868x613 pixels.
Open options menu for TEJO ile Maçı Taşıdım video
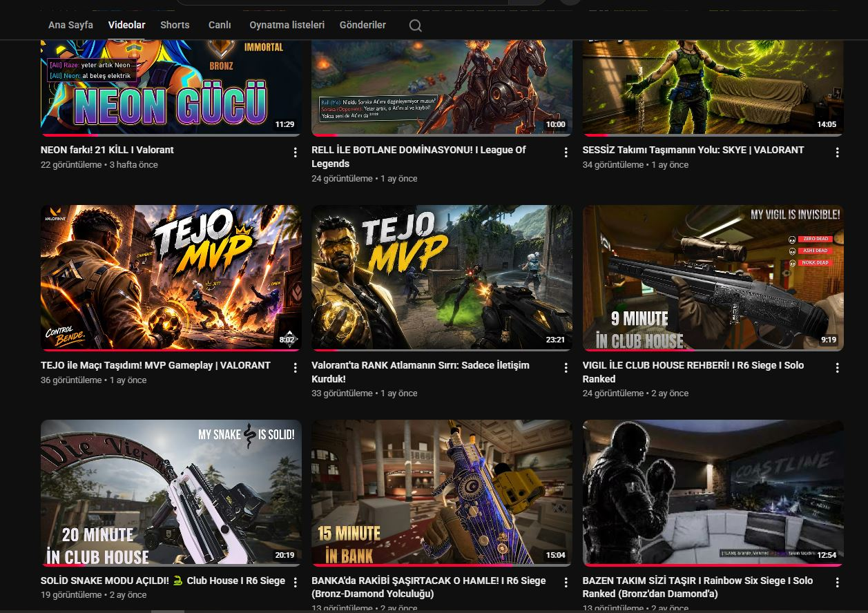coord(295,368)
